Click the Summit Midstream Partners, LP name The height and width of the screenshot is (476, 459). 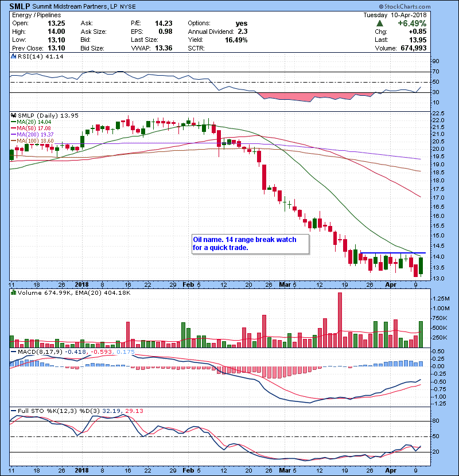[75, 6]
